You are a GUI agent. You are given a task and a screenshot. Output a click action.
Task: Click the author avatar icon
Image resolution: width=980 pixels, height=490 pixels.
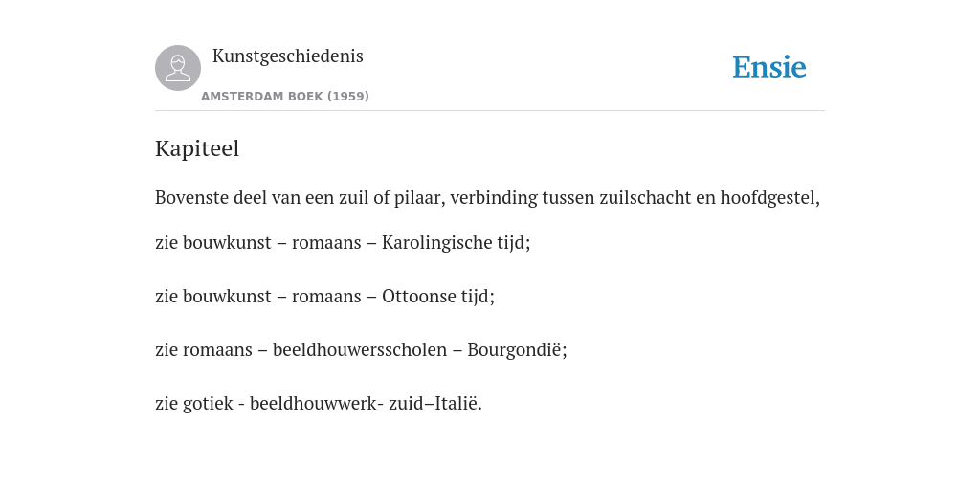pos(178,68)
